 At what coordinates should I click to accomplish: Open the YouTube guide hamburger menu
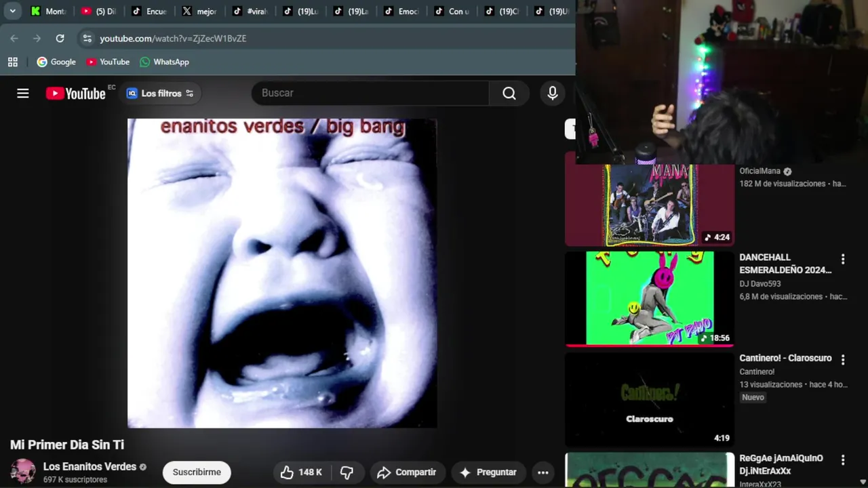point(23,94)
